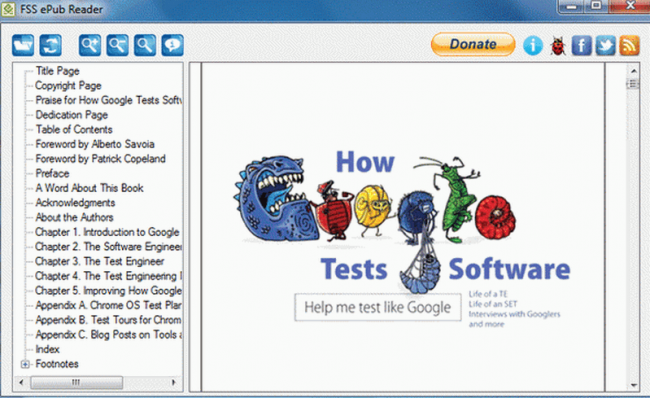Open A Word About This Book
The image size is (650, 398).
89,188
